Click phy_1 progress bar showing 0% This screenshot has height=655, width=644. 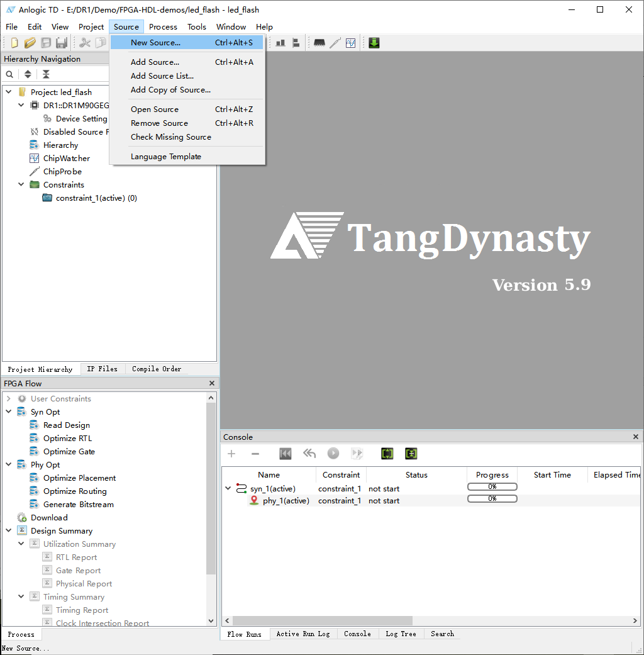492,499
